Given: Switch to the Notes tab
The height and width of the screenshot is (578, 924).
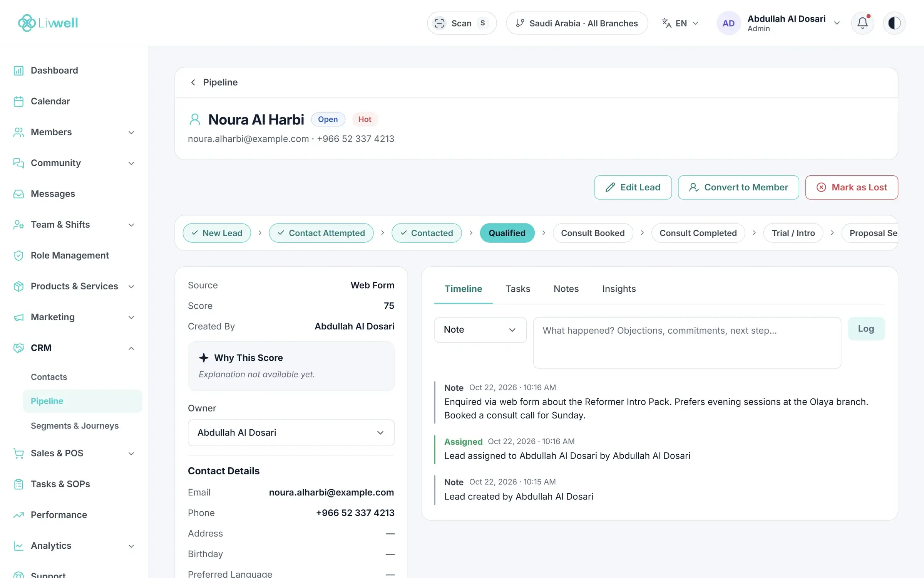Looking at the screenshot, I should click(566, 289).
